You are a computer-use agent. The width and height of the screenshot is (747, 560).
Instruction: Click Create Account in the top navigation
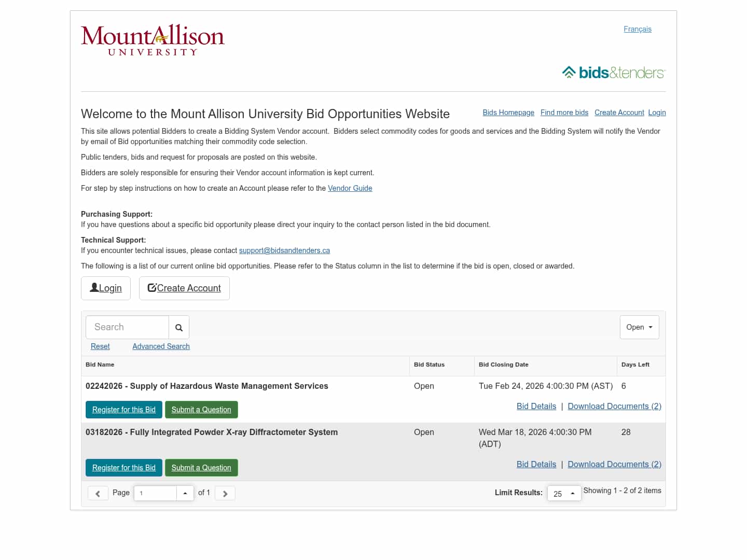619,113
